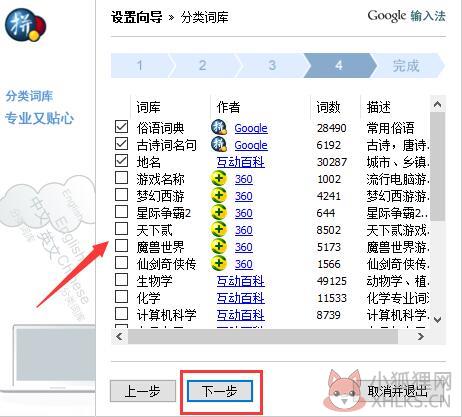
Task: Go to wizard step 2
Action: [202, 65]
